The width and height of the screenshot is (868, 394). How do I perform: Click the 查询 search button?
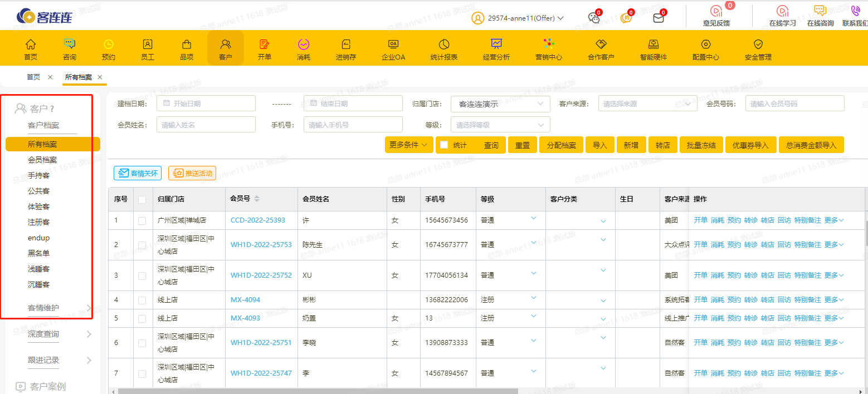491,145
